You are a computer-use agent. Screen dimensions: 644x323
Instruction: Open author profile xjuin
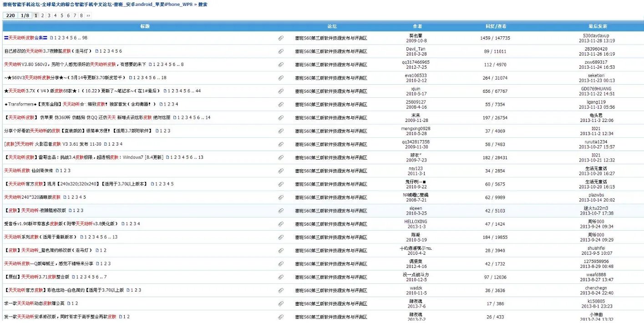point(416,89)
